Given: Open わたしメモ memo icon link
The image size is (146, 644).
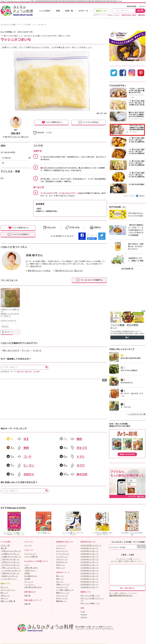Looking at the screenshot, I should tap(49, 227).
